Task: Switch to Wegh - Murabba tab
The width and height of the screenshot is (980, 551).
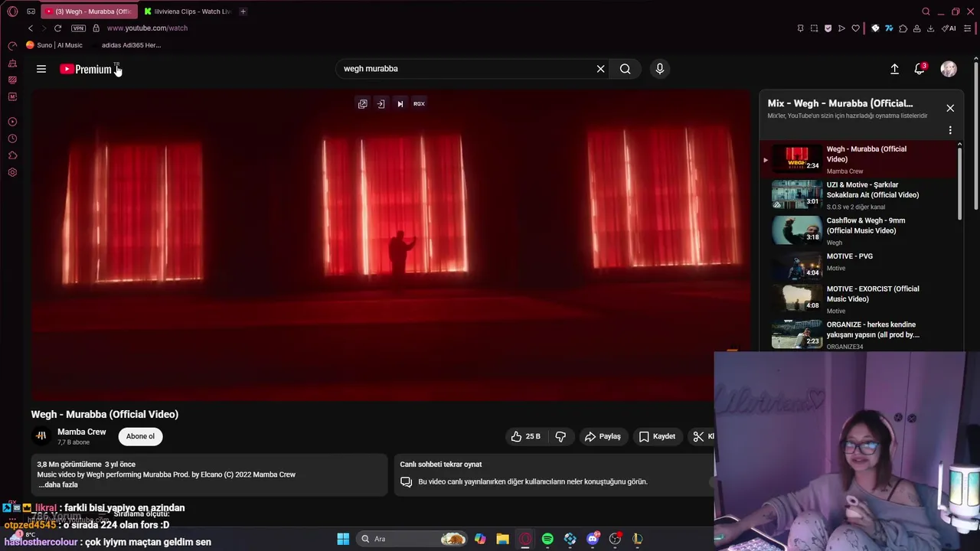Action: coord(89,11)
